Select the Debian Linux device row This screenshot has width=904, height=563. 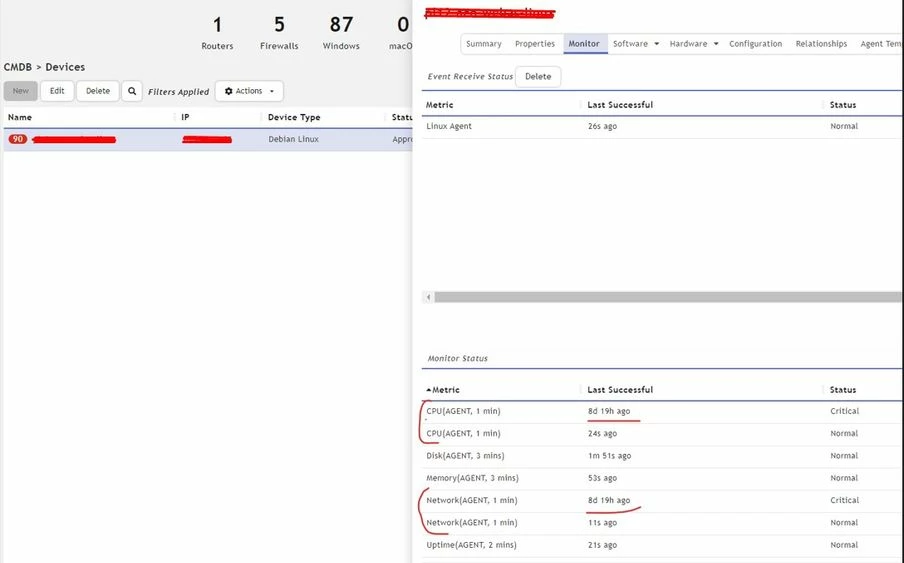[208, 139]
